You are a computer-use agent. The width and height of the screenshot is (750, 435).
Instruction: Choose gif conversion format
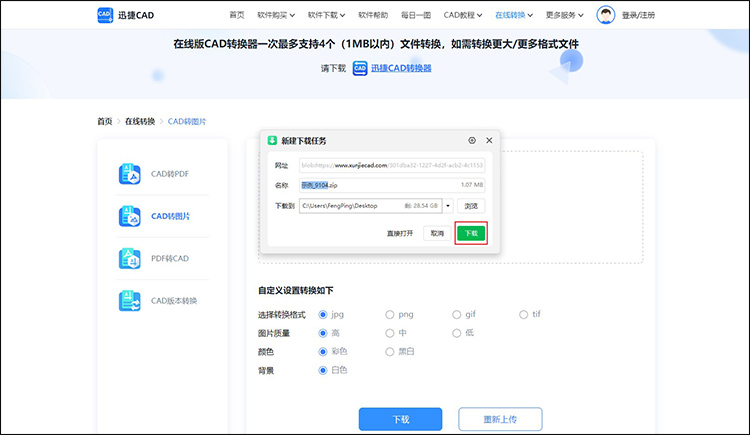click(x=457, y=314)
